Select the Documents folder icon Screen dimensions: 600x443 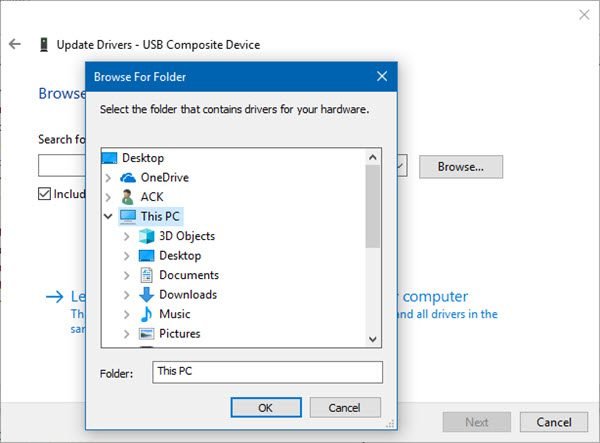pyautogui.click(x=146, y=275)
